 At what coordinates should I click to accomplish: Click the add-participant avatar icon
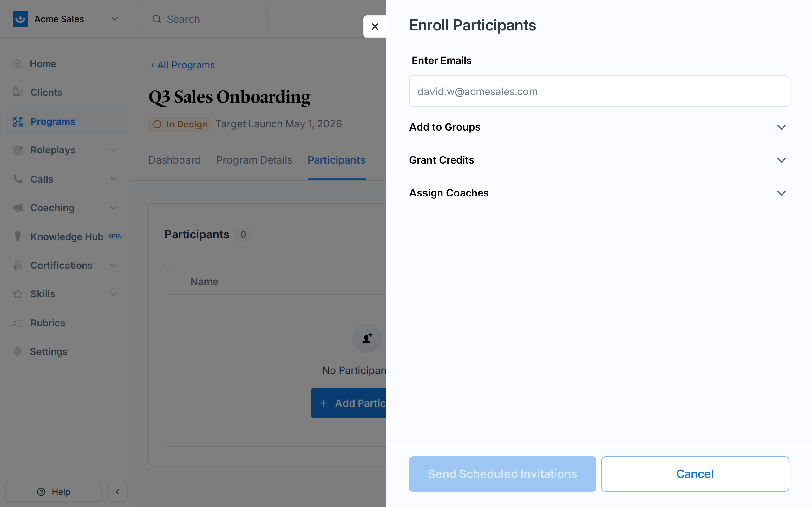[x=367, y=338]
